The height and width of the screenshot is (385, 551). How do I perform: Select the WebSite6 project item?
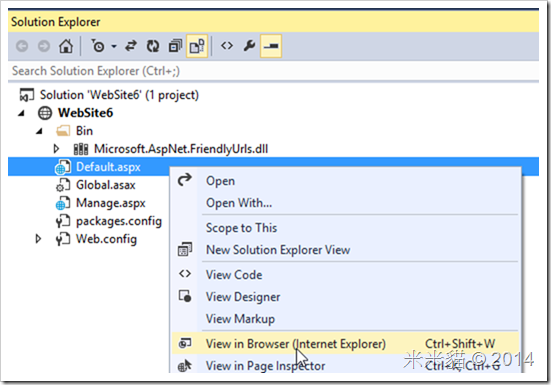click(x=85, y=113)
